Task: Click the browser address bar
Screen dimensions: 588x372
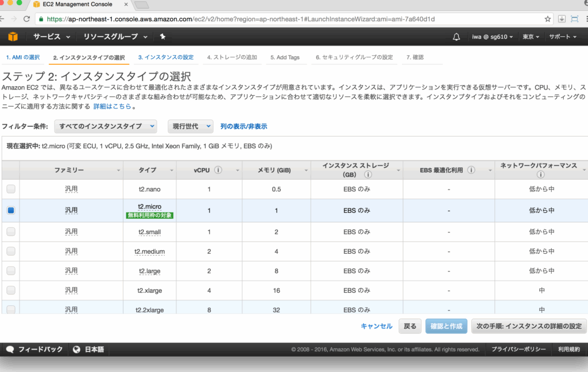Action: (x=287, y=19)
